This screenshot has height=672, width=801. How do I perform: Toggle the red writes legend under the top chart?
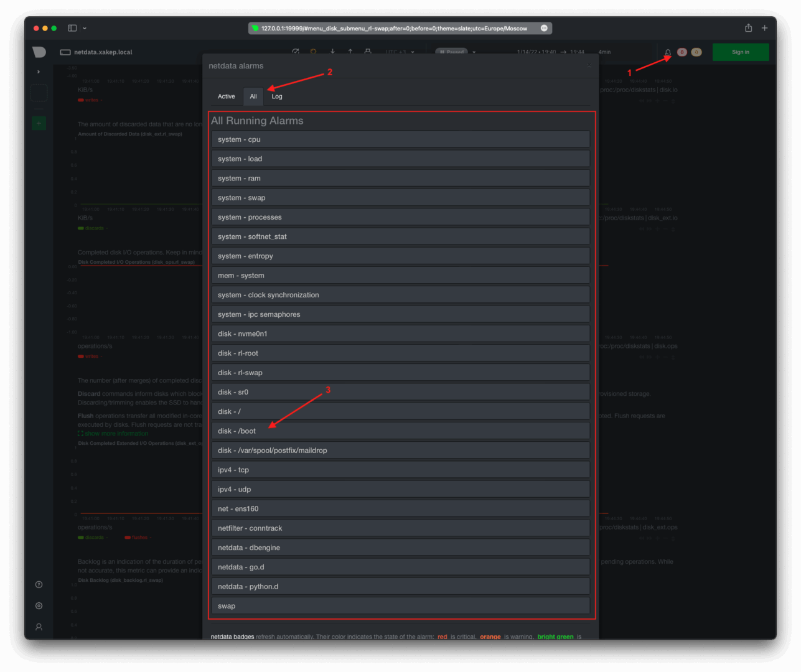point(88,100)
